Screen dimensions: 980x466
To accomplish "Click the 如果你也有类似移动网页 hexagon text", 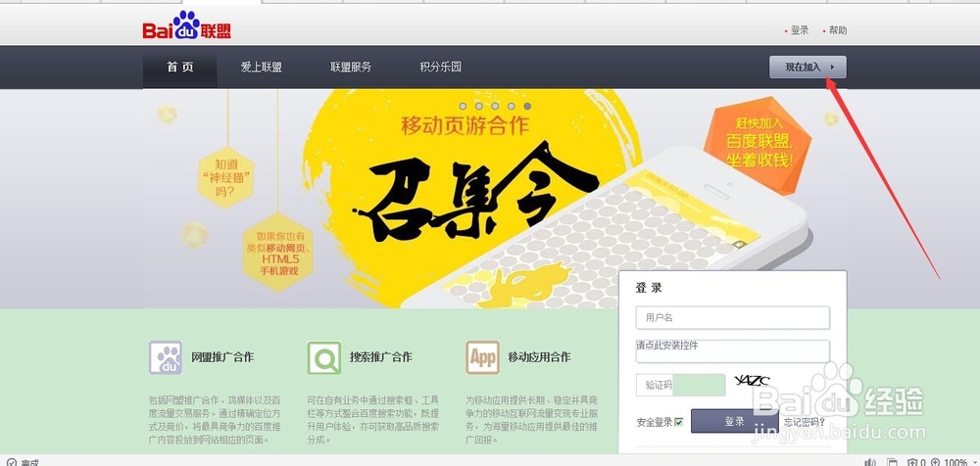I will click(x=277, y=253).
